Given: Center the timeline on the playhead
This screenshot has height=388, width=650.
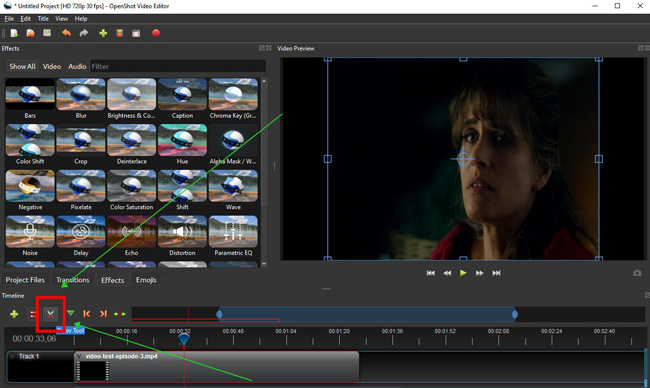Looking at the screenshot, I should (x=120, y=314).
